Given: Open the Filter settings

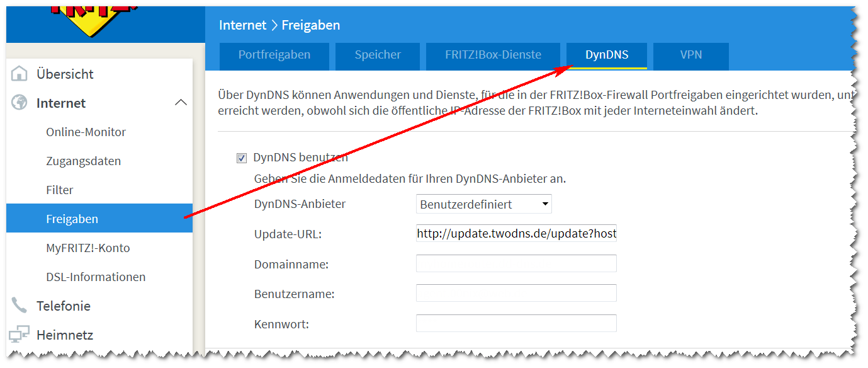Looking at the screenshot, I should 59,190.
